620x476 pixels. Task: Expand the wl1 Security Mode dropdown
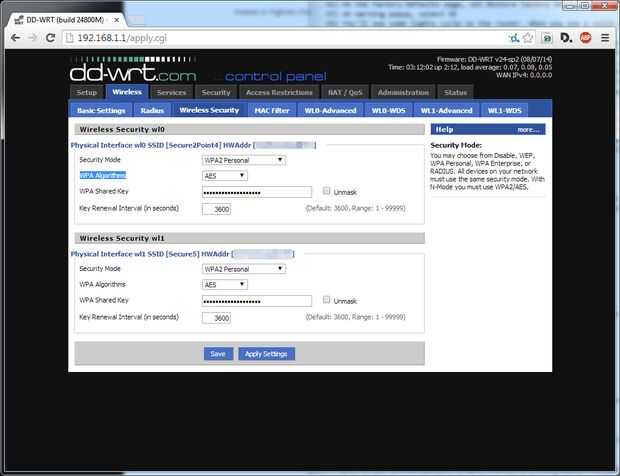244,269
